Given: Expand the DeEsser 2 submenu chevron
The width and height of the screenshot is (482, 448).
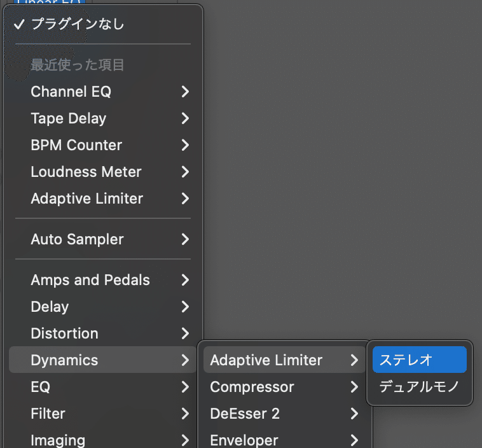Looking at the screenshot, I should click(x=354, y=414).
